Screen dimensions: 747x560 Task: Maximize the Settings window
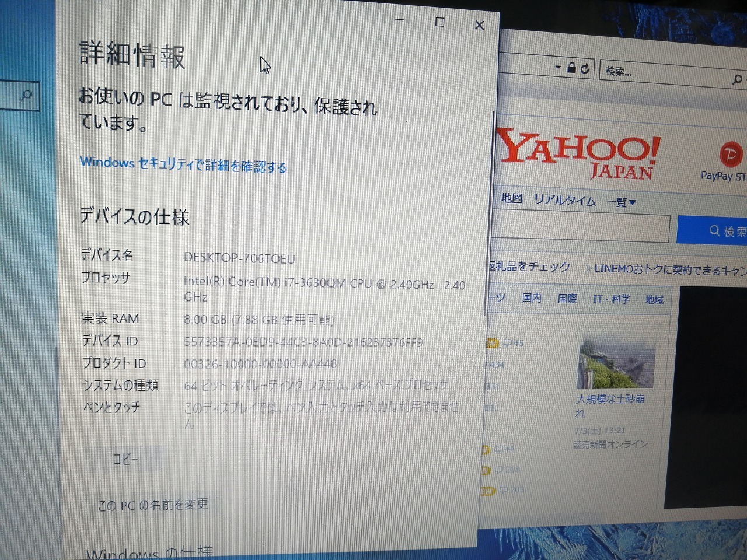[440, 22]
